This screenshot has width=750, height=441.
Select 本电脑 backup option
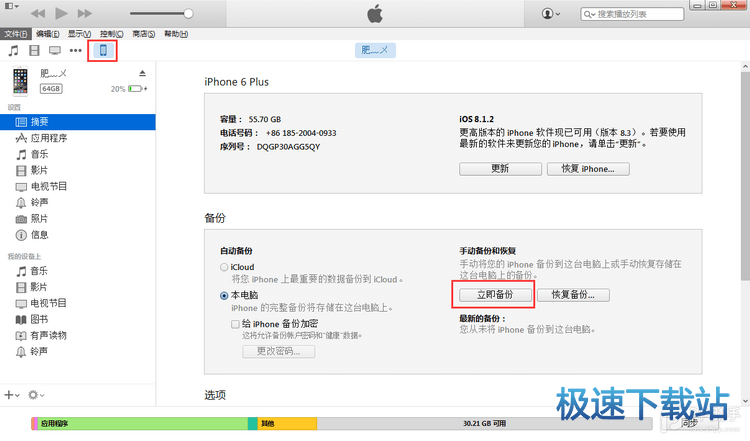click(x=224, y=296)
